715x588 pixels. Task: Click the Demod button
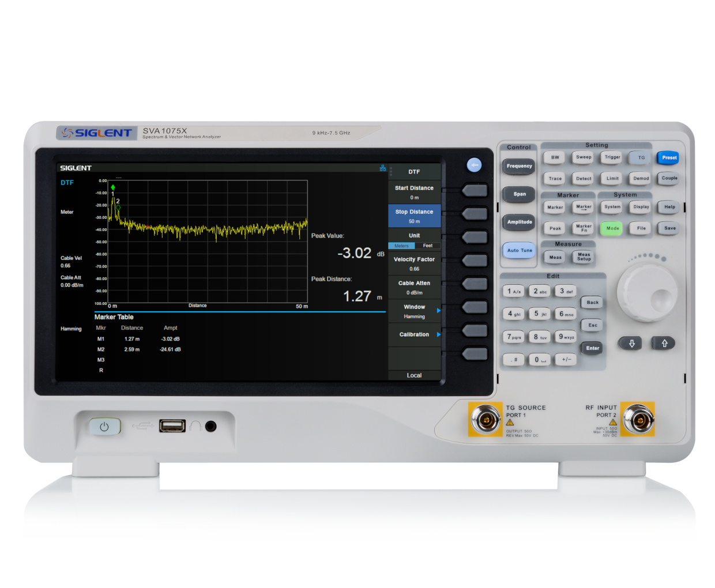tap(641, 179)
